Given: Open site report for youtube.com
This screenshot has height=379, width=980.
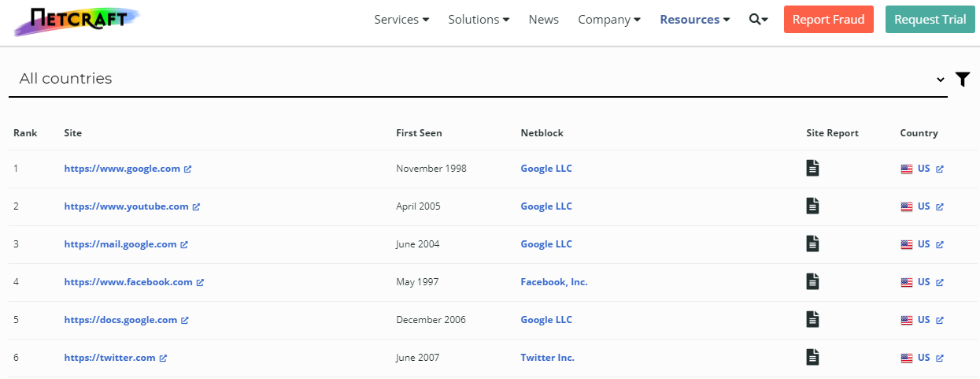Looking at the screenshot, I should tap(812, 206).
